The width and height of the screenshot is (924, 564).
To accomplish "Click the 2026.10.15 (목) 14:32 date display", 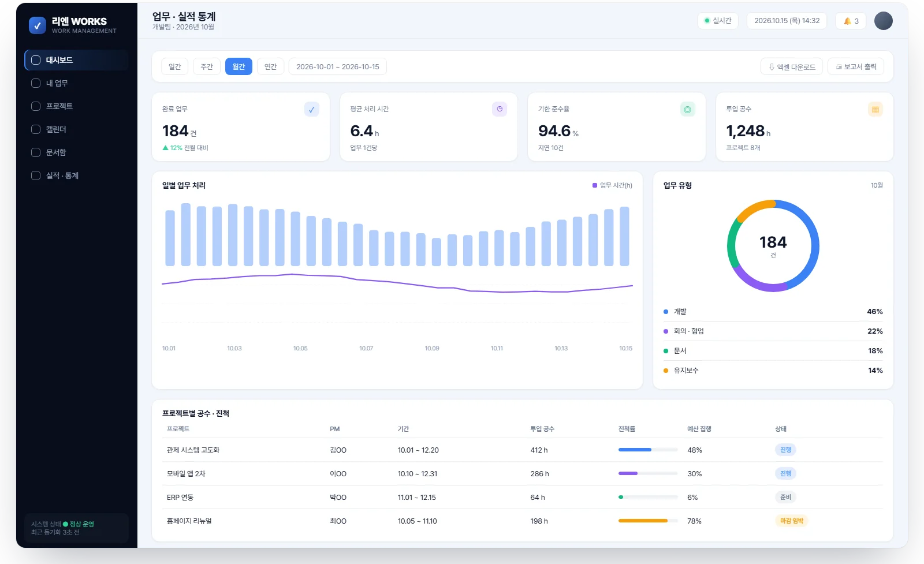I will (787, 21).
